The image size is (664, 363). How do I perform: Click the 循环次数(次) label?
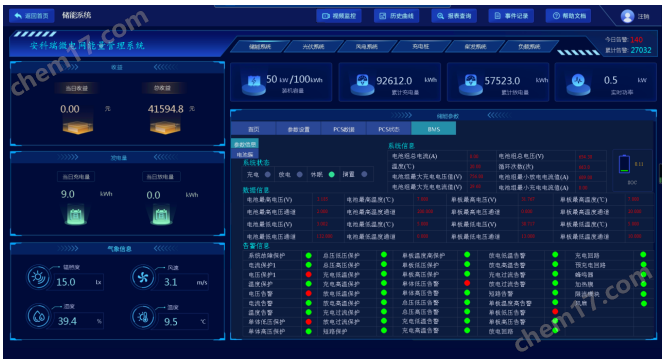click(516, 167)
